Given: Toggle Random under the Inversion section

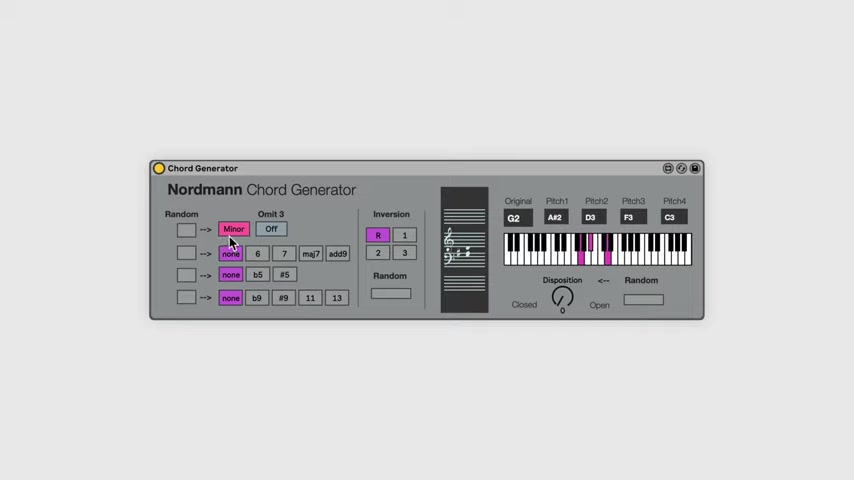Looking at the screenshot, I should coord(391,294).
